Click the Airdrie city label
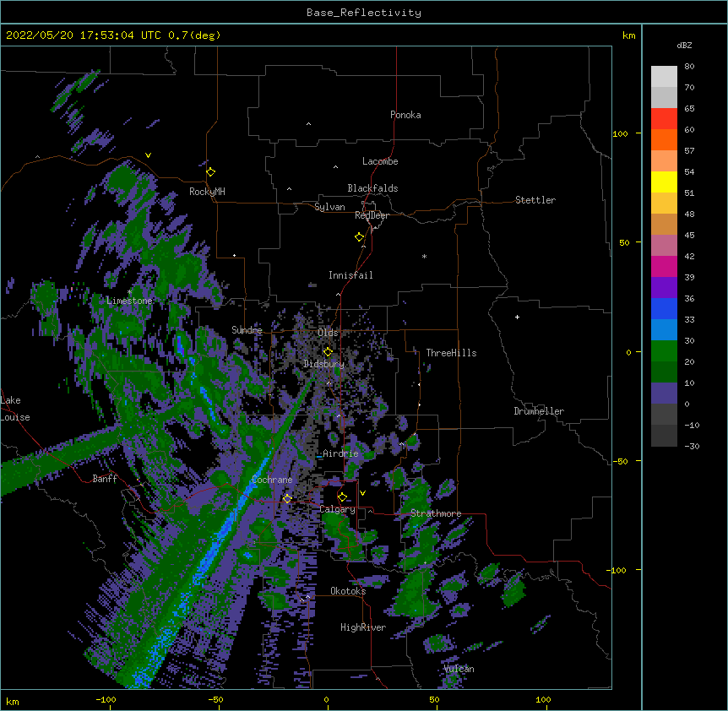 pos(341,453)
